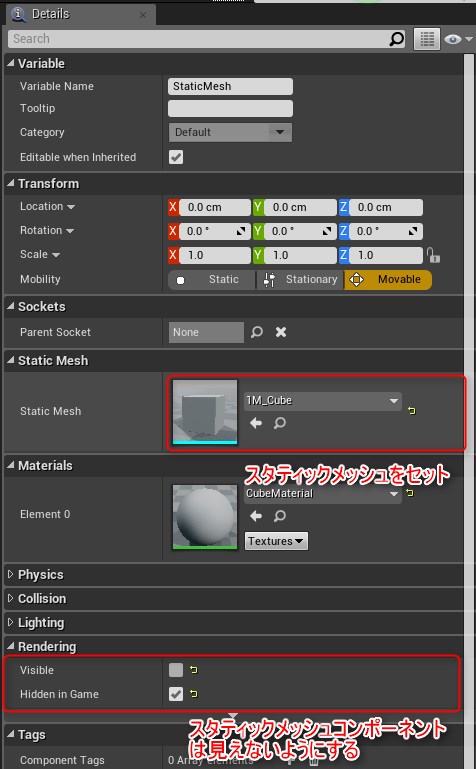Set Mobility to Stationary
476x769 pixels.
[x=300, y=280]
